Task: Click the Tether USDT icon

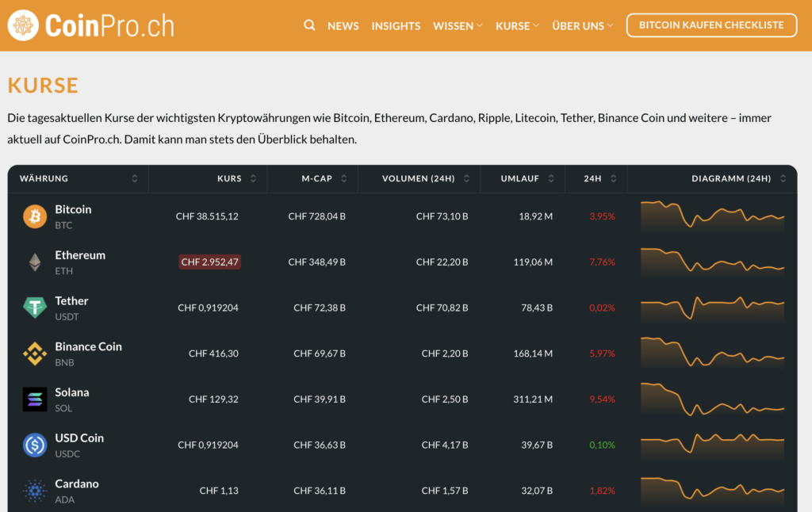Action: tap(34, 308)
